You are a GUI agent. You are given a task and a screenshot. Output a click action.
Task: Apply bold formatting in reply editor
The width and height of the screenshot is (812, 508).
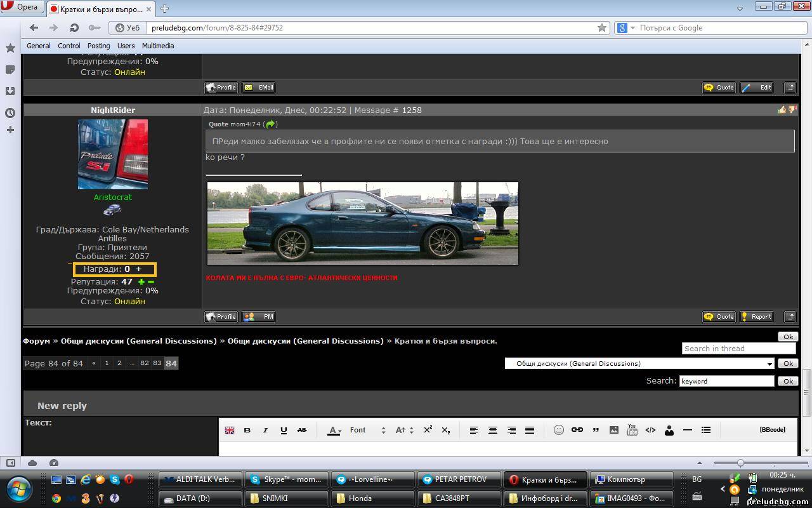[247, 430]
